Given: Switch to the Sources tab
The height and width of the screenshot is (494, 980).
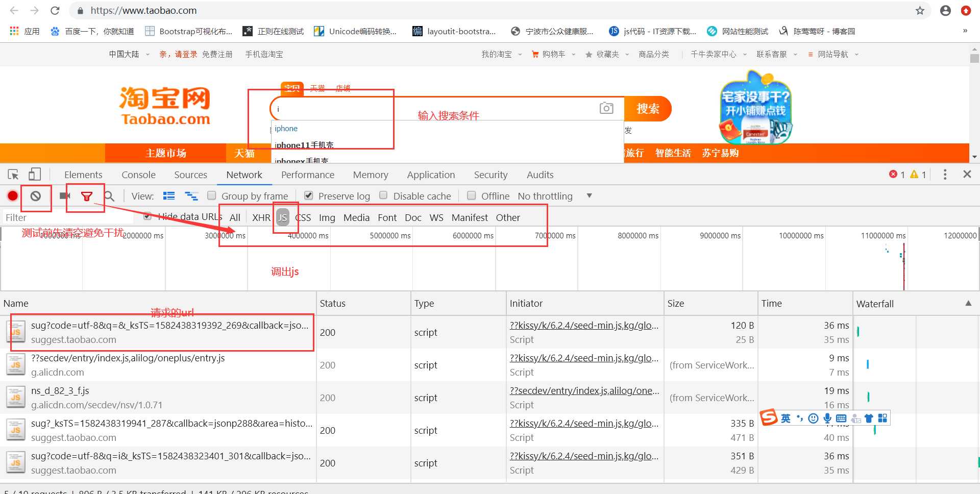Looking at the screenshot, I should 190,175.
